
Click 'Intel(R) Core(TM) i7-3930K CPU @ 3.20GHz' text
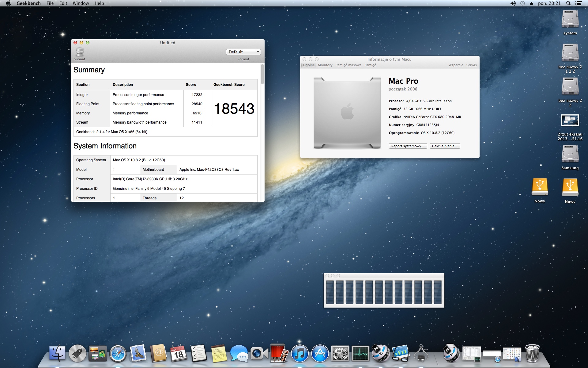click(x=150, y=179)
